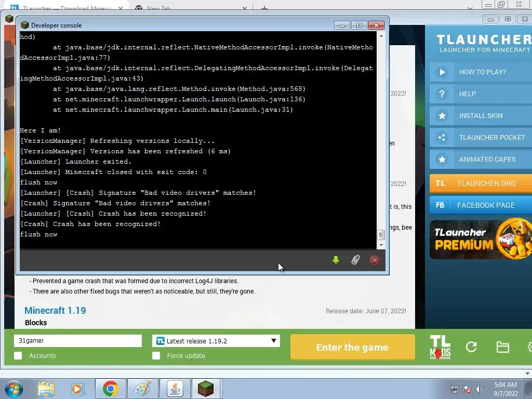532x399 pixels.
Task: Click the console scrollbar thumb
Action: coord(381,234)
